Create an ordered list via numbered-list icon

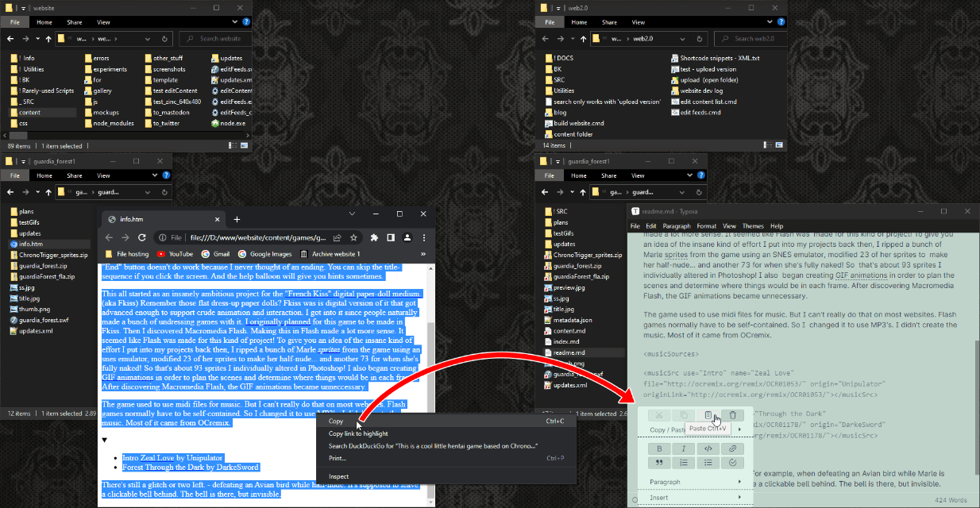(x=684, y=463)
